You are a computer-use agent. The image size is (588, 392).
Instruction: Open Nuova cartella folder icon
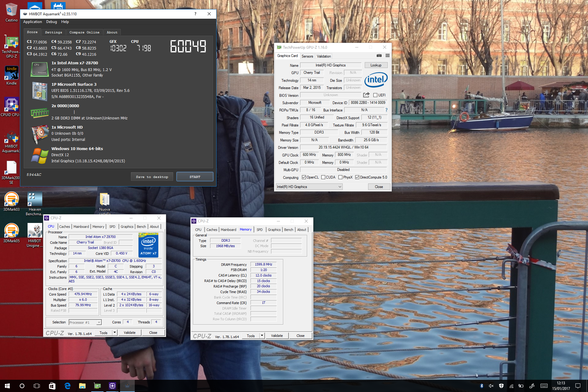[x=104, y=204]
